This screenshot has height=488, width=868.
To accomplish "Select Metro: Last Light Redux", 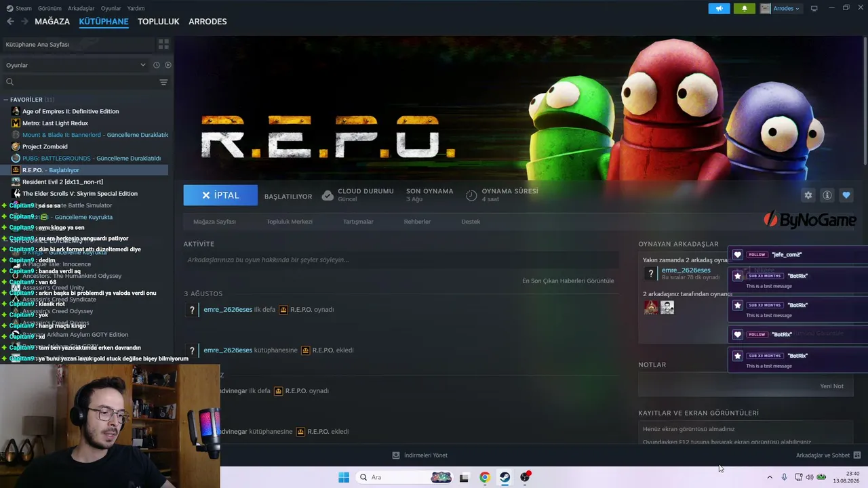I will [x=55, y=123].
